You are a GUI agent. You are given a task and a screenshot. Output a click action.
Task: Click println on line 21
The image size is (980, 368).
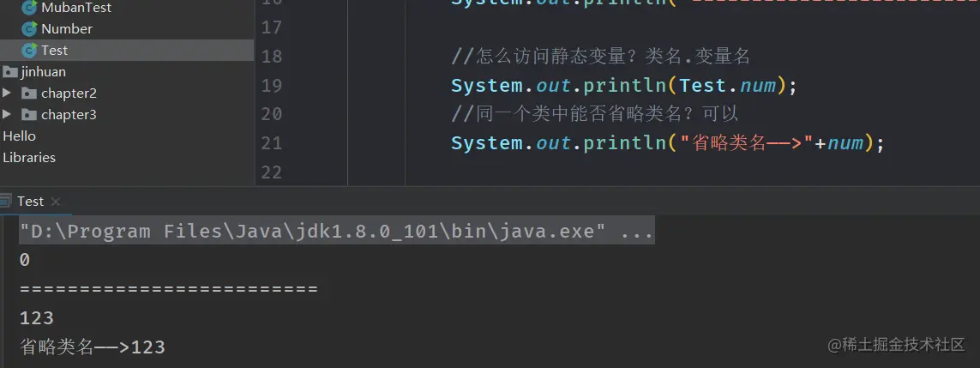tap(624, 143)
